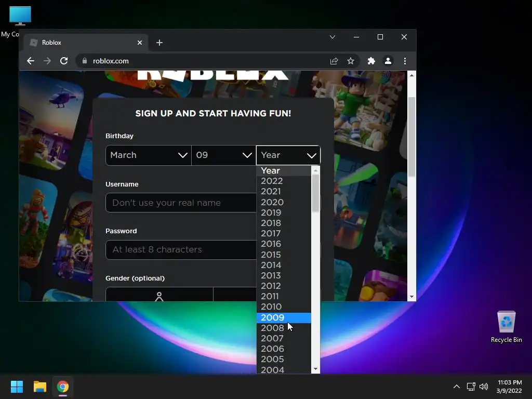The image size is (532, 399).
Task: Pick 2004 in year list
Action: point(284,369)
